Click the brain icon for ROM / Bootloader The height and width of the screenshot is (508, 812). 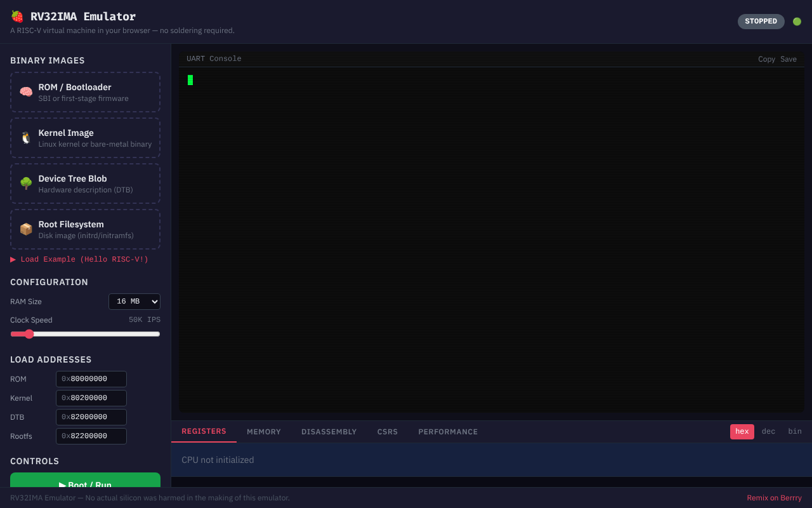coord(26,92)
